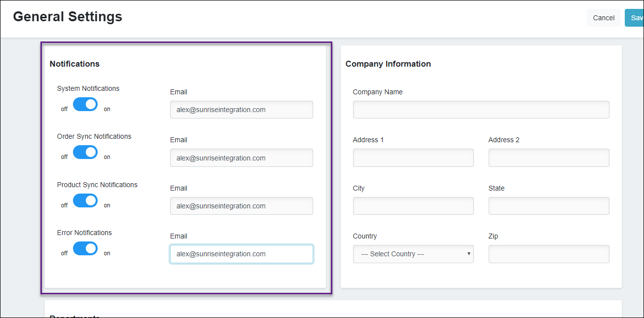Click the General Settings page heading
The height and width of the screenshot is (318, 644).
point(68,17)
